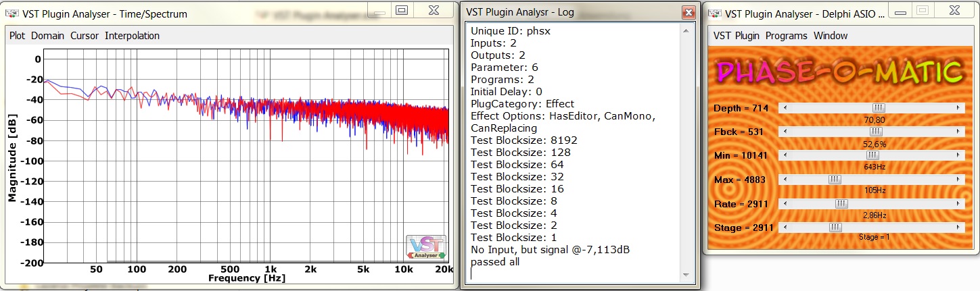Increase Min with the right arrow
Screen dimensions: 980x291
958,155
